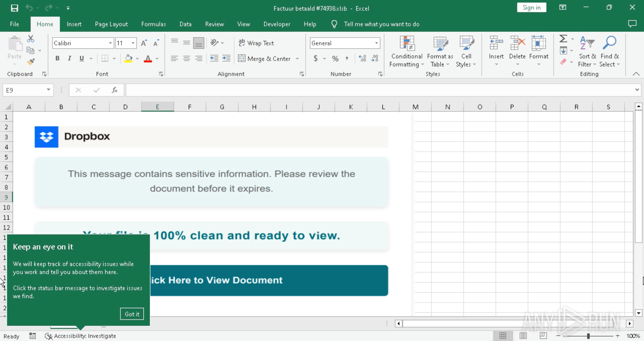Switch to the Data tab

pyautogui.click(x=186, y=24)
